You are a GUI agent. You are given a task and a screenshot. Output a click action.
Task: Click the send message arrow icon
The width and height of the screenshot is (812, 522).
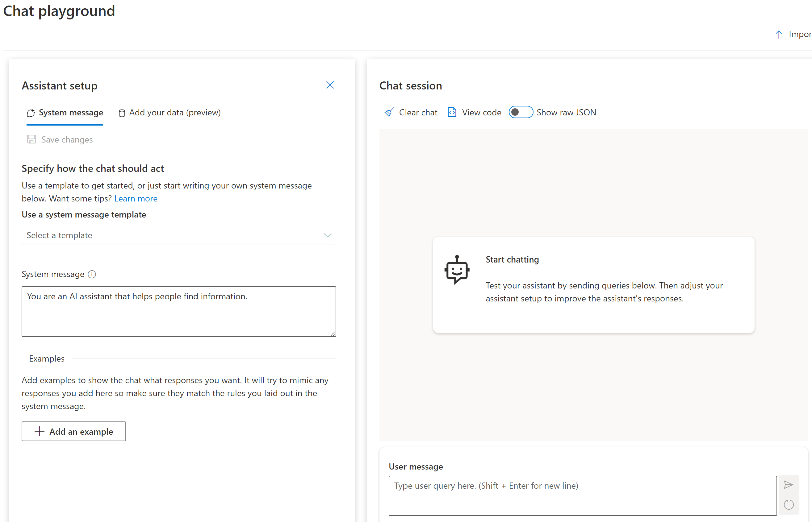tap(788, 485)
